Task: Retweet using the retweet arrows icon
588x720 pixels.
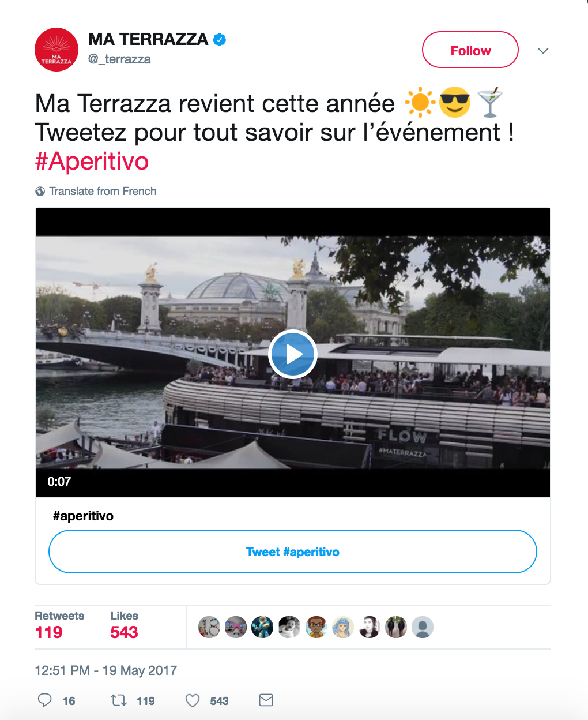Action: pyautogui.click(x=119, y=700)
